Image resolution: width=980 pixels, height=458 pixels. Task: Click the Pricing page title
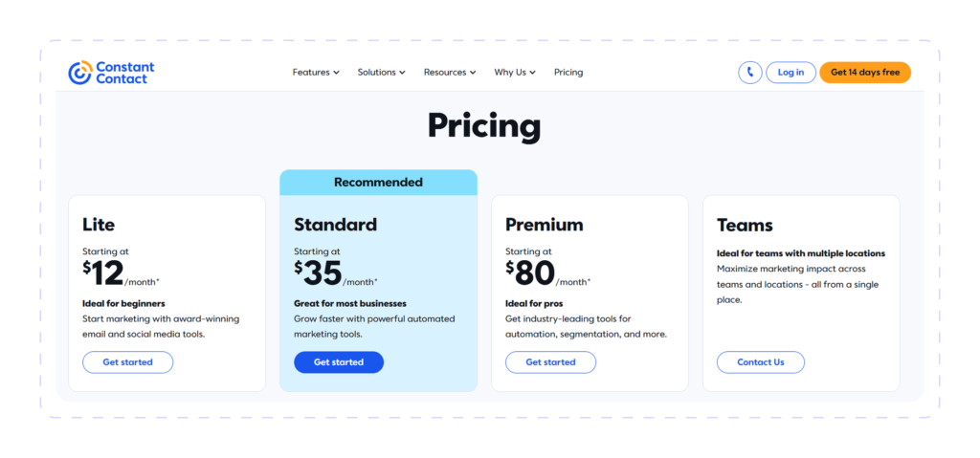484,125
